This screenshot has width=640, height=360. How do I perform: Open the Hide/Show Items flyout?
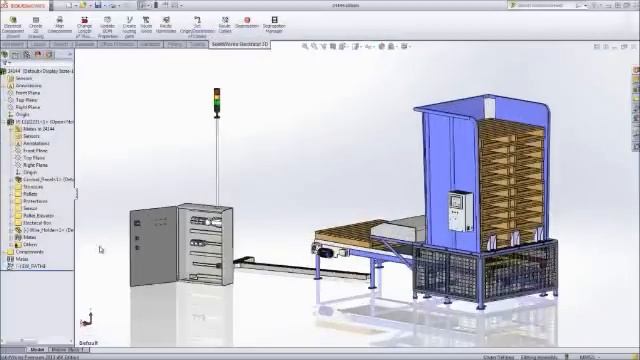click(369, 47)
